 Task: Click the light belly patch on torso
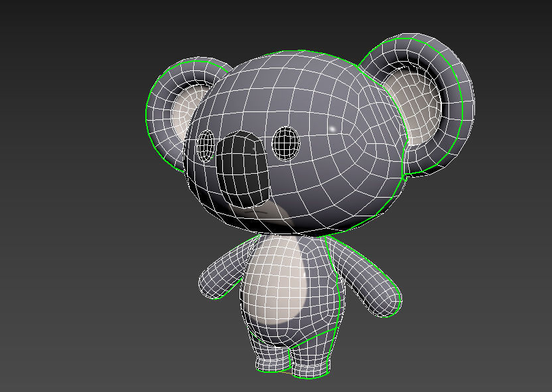(x=277, y=280)
